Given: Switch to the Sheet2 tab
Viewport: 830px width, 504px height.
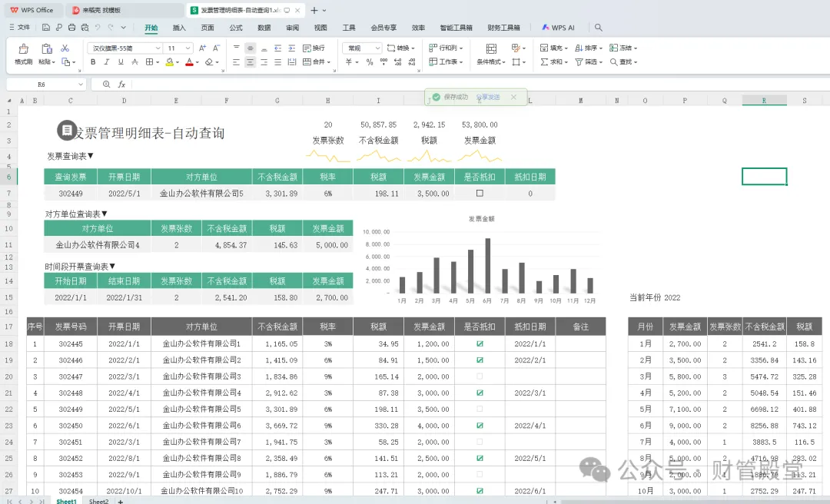Looking at the screenshot, I should pos(98,501).
